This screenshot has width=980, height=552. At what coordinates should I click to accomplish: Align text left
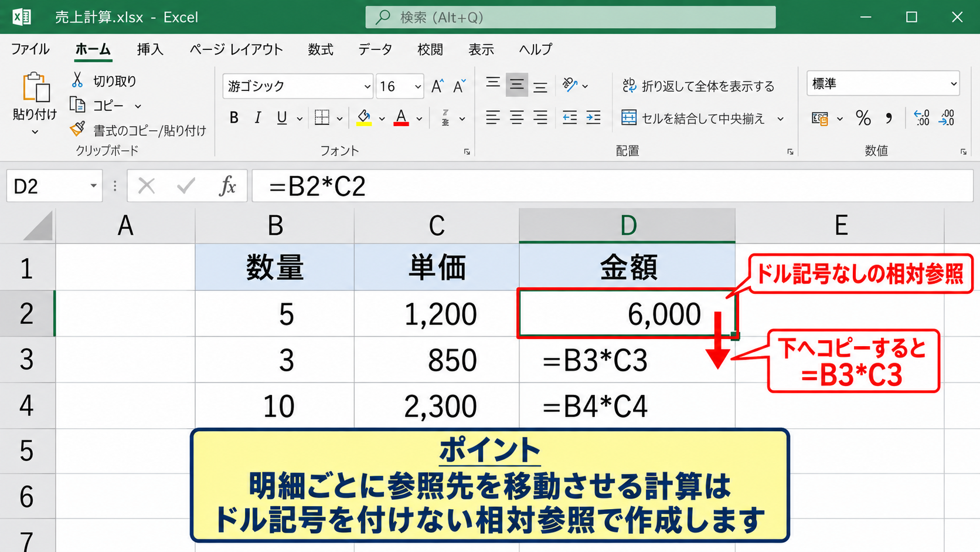(493, 118)
